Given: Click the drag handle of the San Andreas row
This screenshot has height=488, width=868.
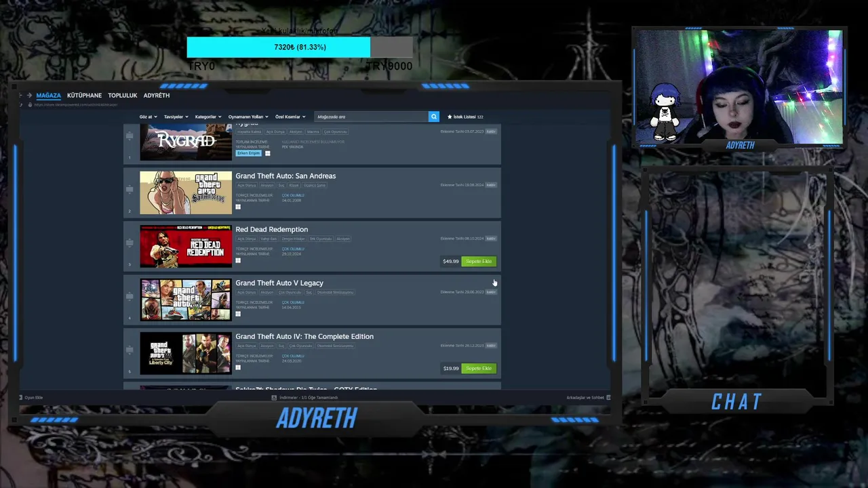Looking at the screenshot, I should 130,189.
